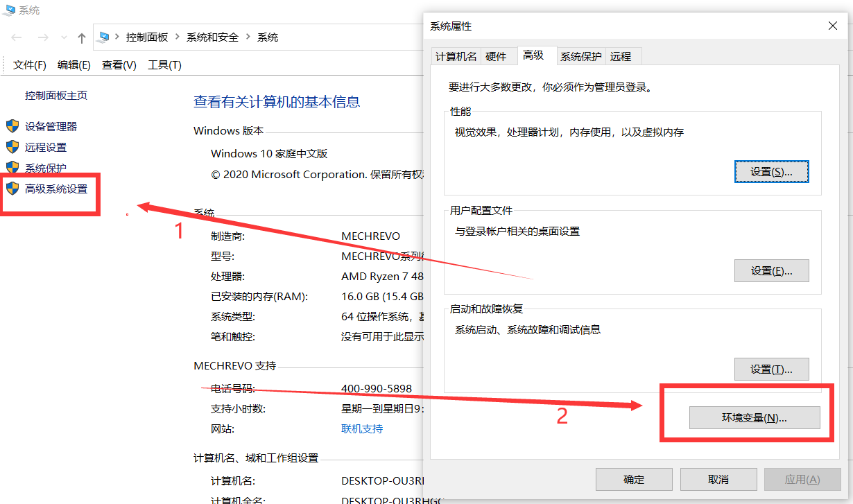The image size is (853, 504).
Task: Click shield icon beside 系统保护
Action: pos(12,168)
